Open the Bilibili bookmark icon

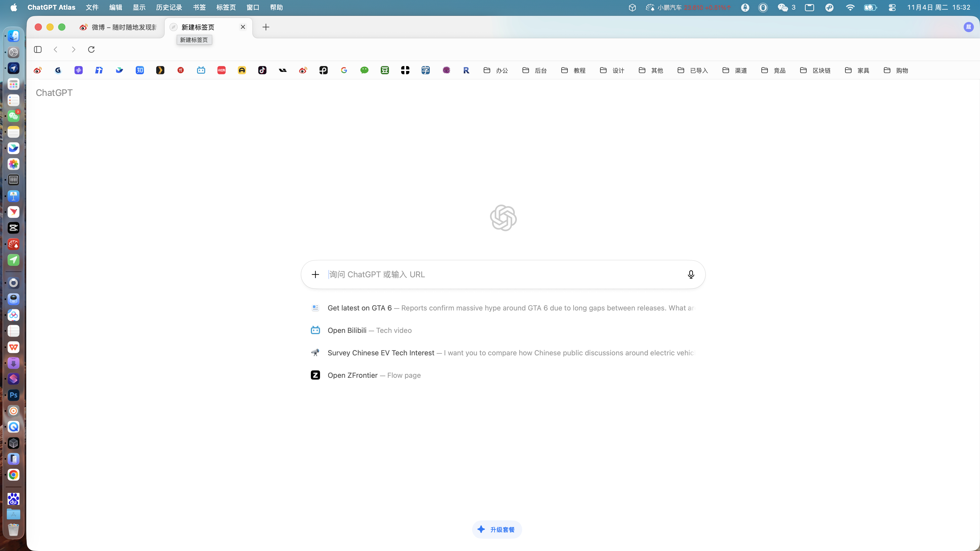[x=201, y=70]
